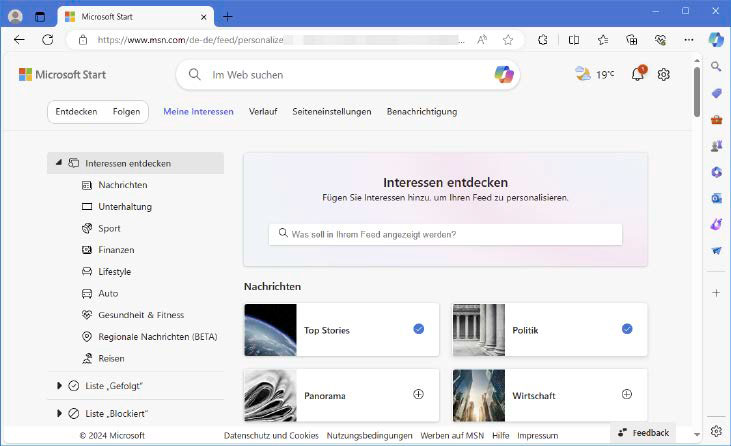Open Benachrichtigung tab
The height and width of the screenshot is (446, 731).
[422, 112]
